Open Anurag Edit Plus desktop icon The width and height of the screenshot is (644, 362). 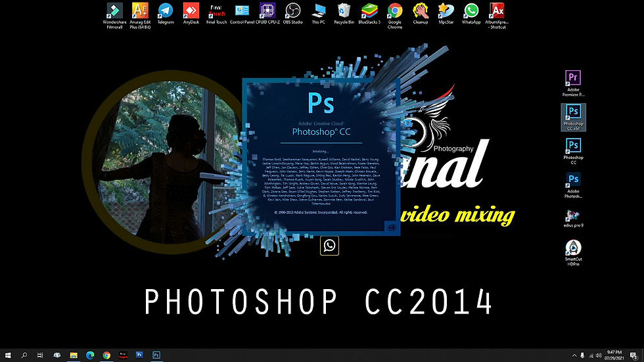point(140,16)
